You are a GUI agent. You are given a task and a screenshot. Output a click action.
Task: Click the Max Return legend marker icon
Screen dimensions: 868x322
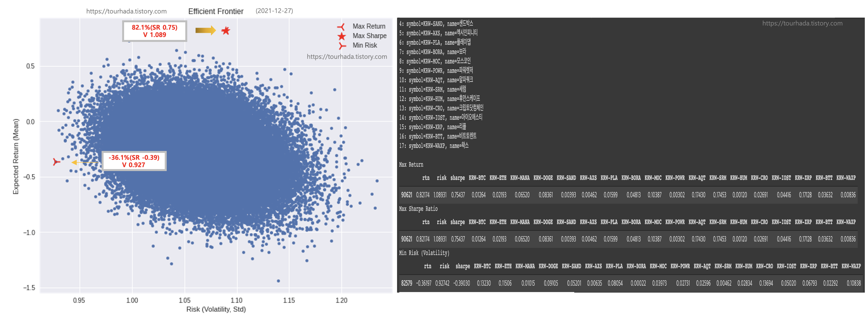[341, 27]
